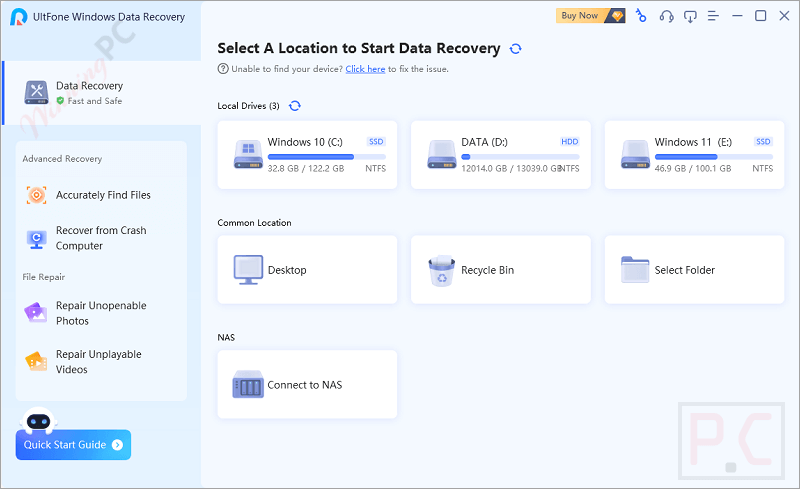800x489 pixels.
Task: Click the 'Fast and Safe' shield icon
Action: click(60, 101)
